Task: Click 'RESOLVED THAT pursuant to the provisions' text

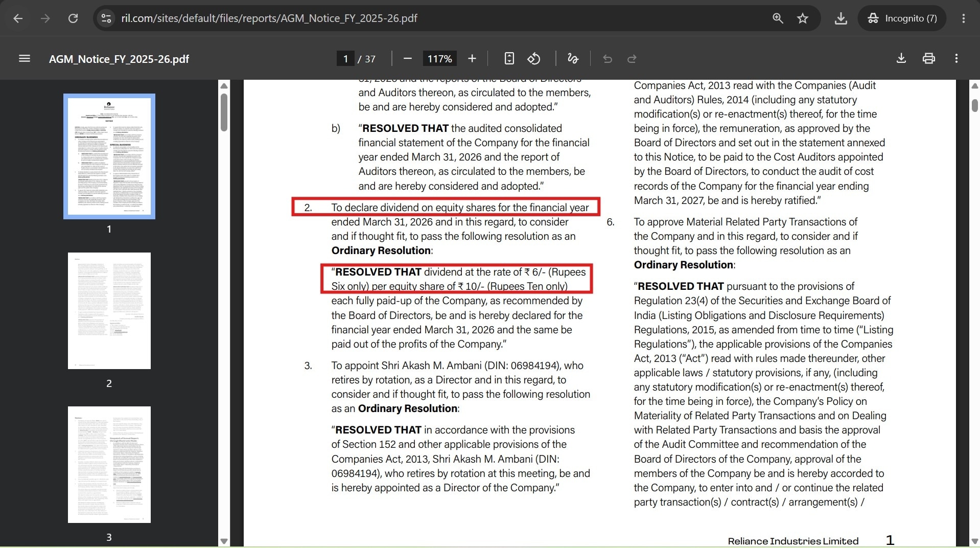Action: pyautogui.click(x=744, y=286)
